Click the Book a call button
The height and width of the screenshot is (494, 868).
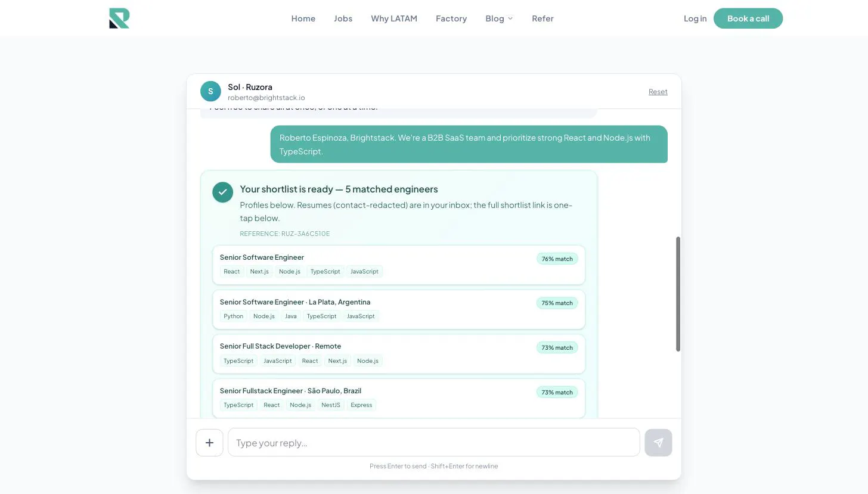click(748, 18)
